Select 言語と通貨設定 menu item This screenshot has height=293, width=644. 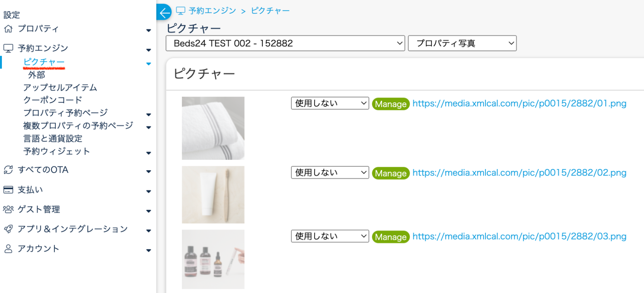[53, 139]
